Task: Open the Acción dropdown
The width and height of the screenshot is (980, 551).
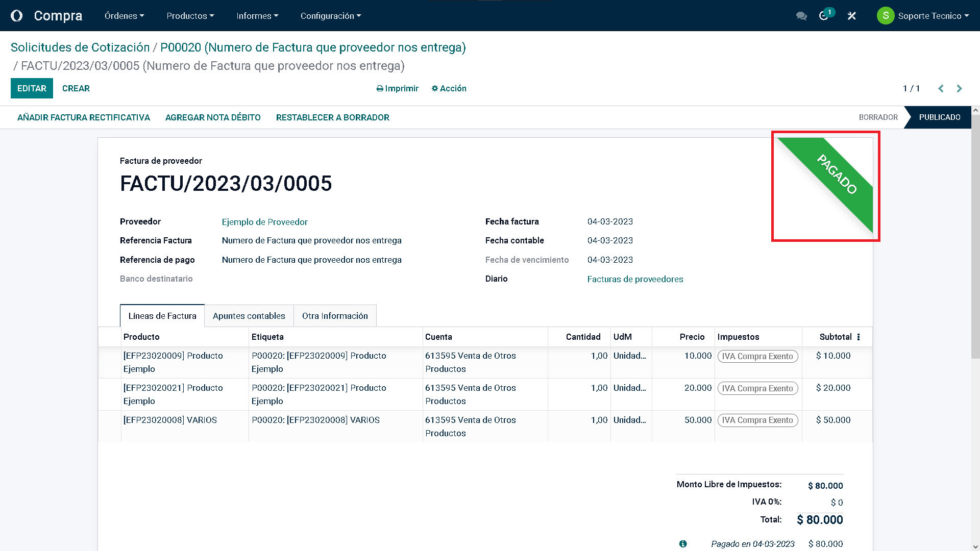Action: [x=449, y=88]
